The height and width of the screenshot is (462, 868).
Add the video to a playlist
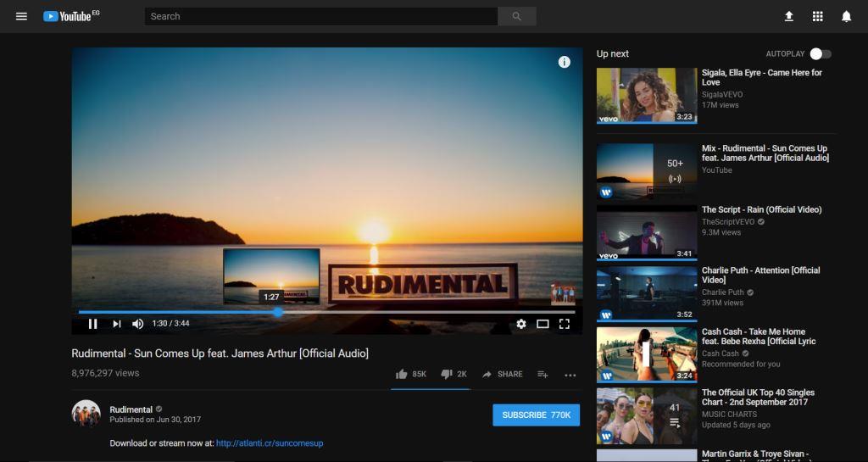pyautogui.click(x=542, y=375)
